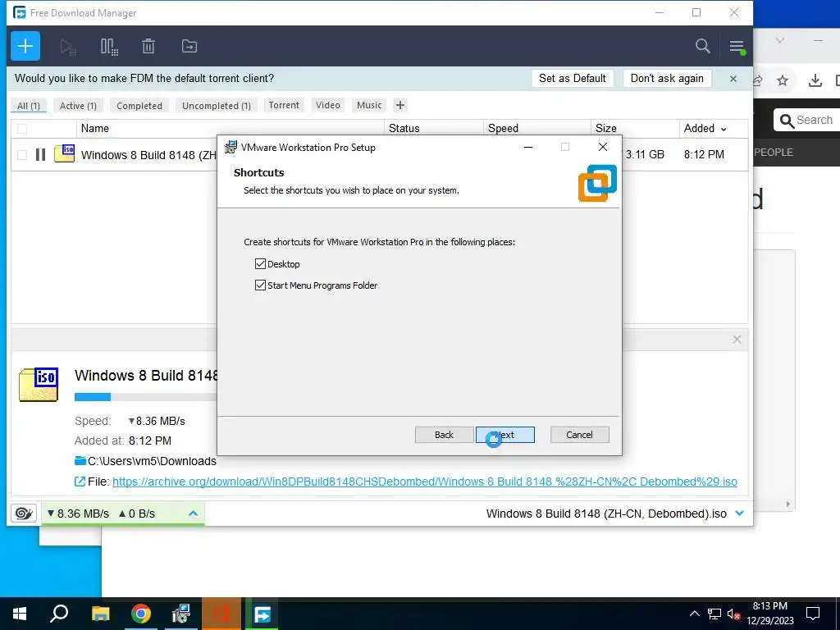Viewport: 840px width, 630px height.
Task: Open File Explorer from taskbar
Action: [x=100, y=614]
